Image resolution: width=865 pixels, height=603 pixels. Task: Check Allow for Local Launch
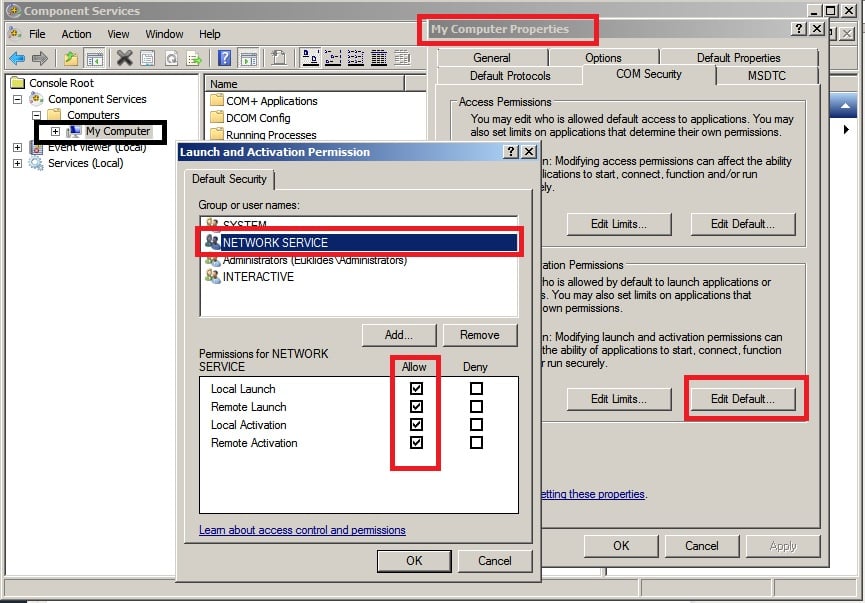point(417,388)
